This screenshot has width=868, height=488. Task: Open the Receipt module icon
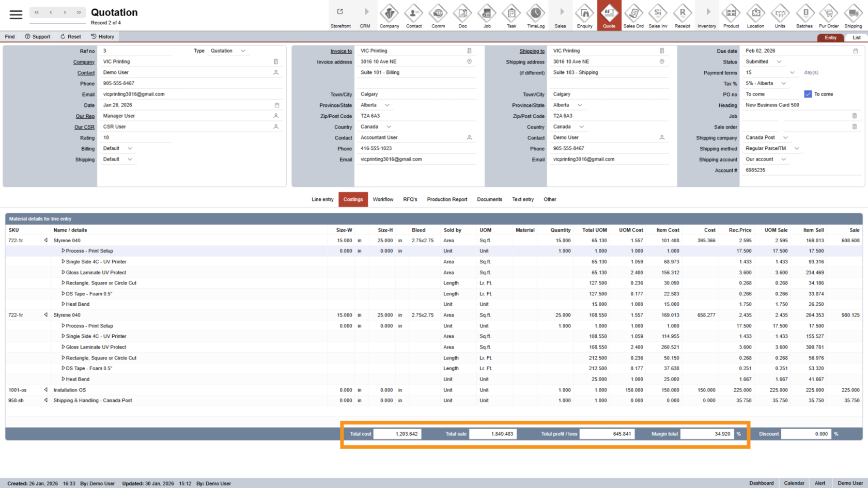[682, 15]
